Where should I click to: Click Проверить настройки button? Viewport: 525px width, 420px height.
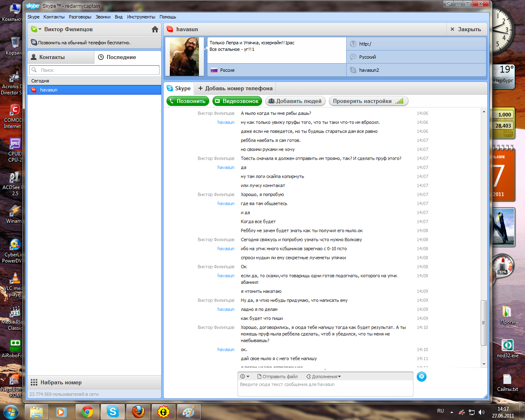(368, 101)
